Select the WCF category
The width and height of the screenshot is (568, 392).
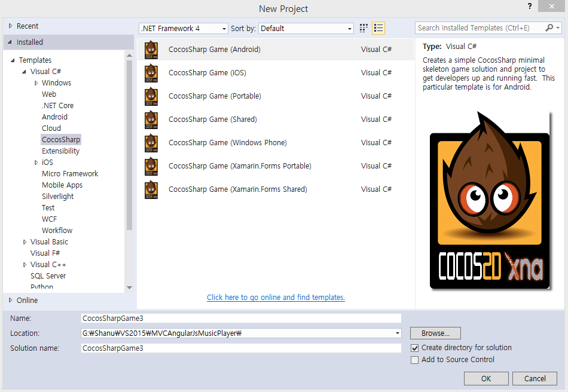49,219
